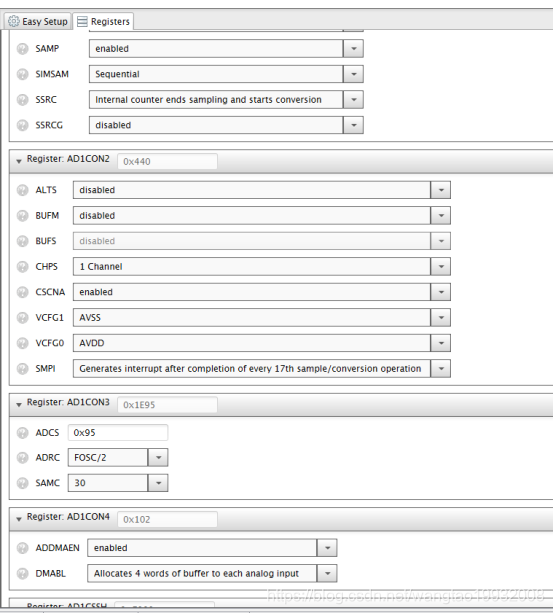
Task: Open the CSCNA dropdown set to enabled
Action: coord(262,292)
